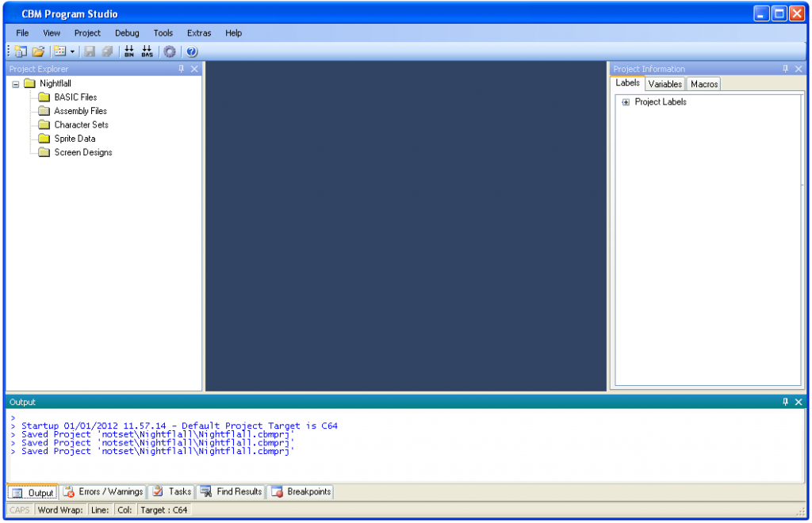Viewport: 812px width, 523px height.
Task: Open the Extras menu
Action: (199, 33)
